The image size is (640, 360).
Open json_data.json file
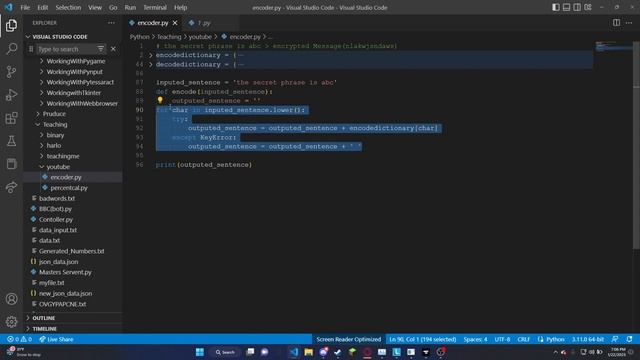pyautogui.click(x=58, y=262)
